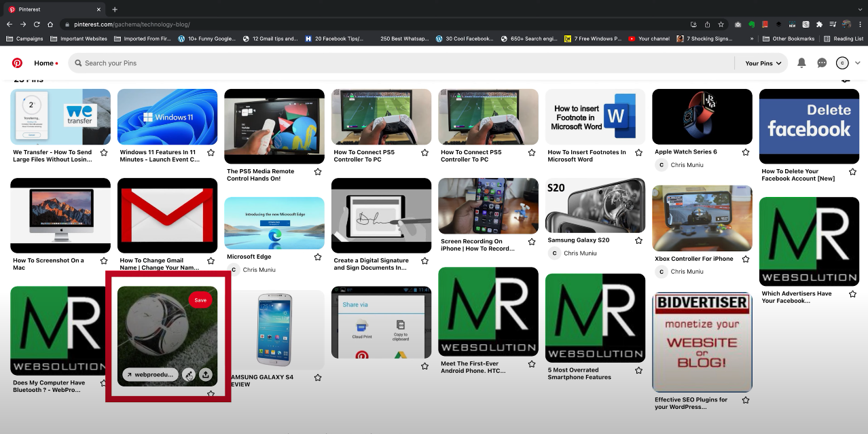Click the Pinterest logo icon
This screenshot has width=868, height=434.
click(17, 63)
